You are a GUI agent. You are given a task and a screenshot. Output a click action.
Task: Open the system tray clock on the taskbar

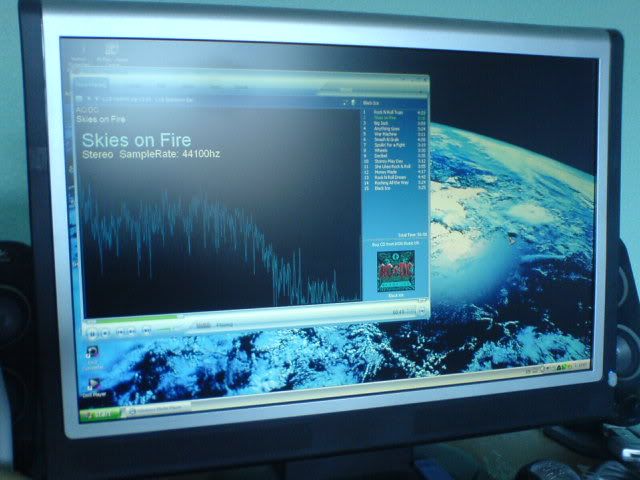click(x=581, y=365)
